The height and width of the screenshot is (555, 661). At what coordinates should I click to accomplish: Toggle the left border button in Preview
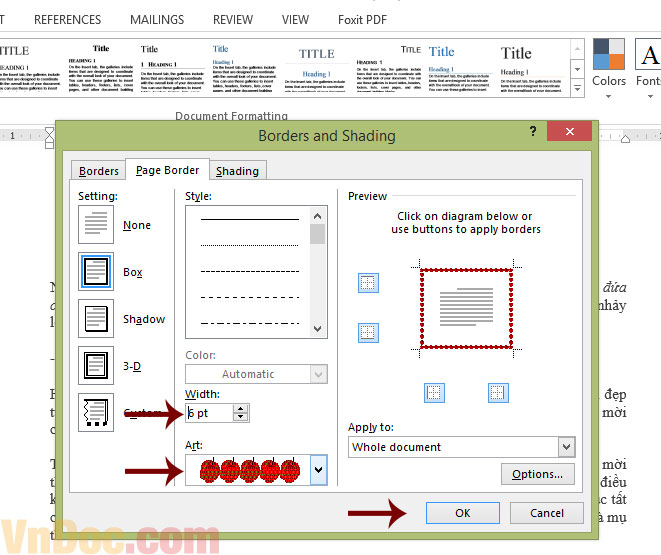[x=434, y=393]
